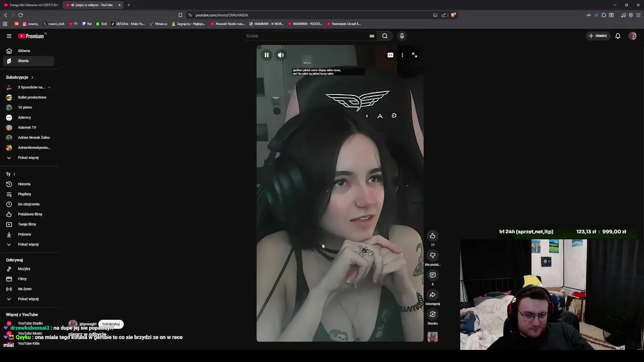This screenshot has width=644, height=362.
Task: Reload the current page
Action: pyautogui.click(x=21, y=15)
